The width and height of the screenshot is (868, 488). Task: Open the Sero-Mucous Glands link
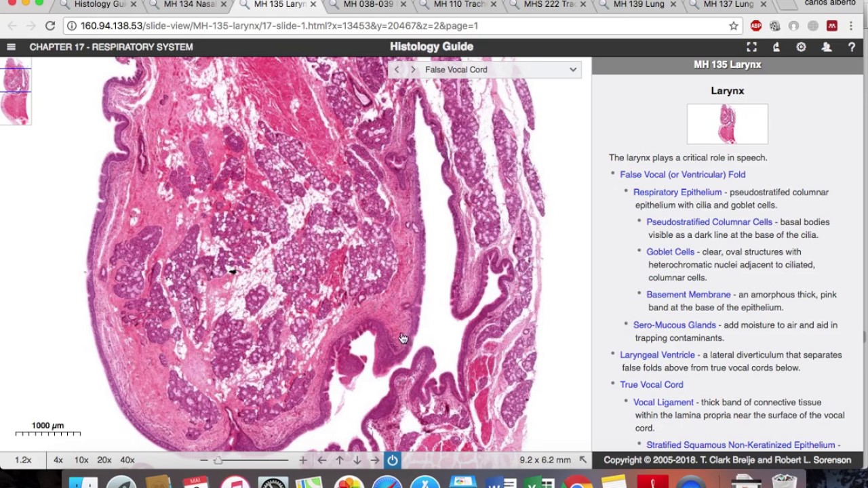point(675,325)
